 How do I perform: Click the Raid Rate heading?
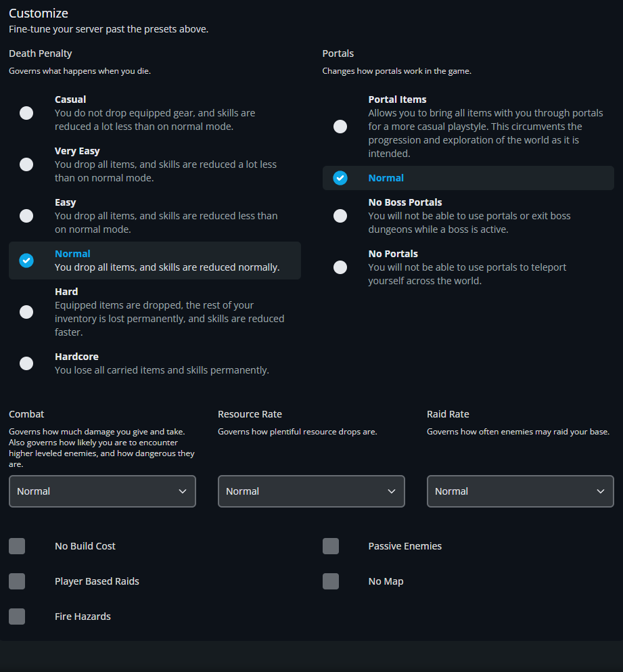pyautogui.click(x=448, y=414)
